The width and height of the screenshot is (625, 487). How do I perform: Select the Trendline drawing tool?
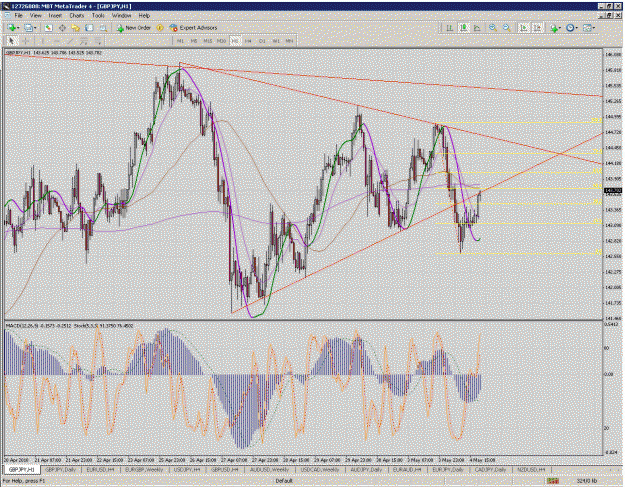(70, 41)
